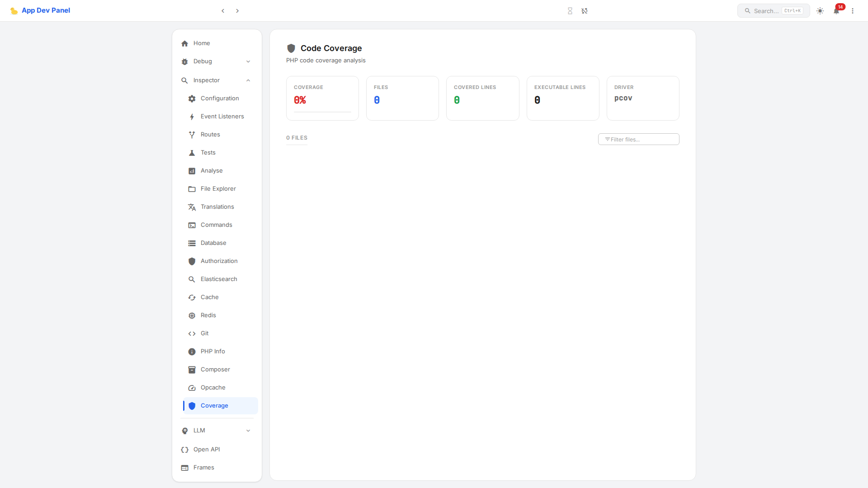Open Translations via its language icon
Image resolution: width=868 pixels, height=488 pixels.
(x=192, y=207)
